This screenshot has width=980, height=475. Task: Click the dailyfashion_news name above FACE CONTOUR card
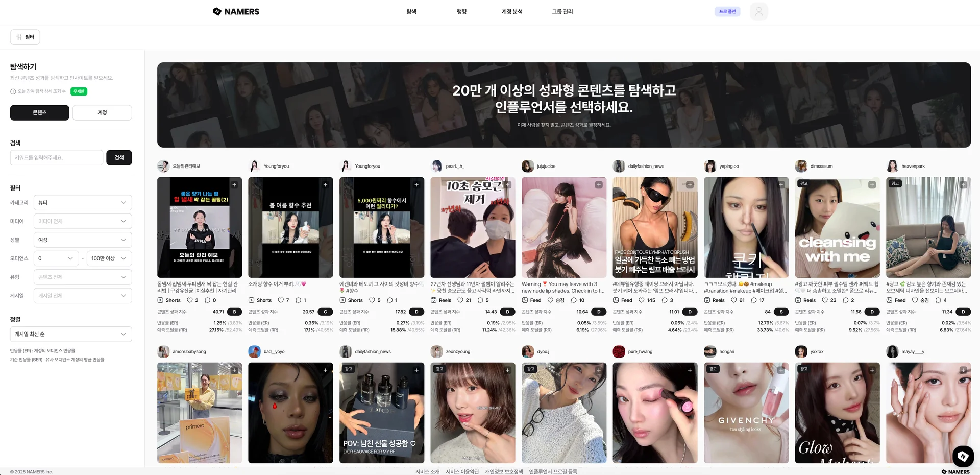click(646, 166)
